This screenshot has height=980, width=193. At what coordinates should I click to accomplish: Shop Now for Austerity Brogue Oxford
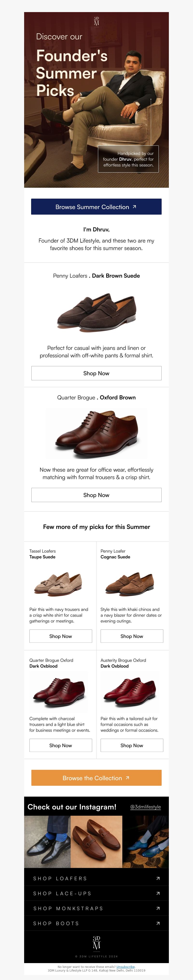click(x=132, y=745)
